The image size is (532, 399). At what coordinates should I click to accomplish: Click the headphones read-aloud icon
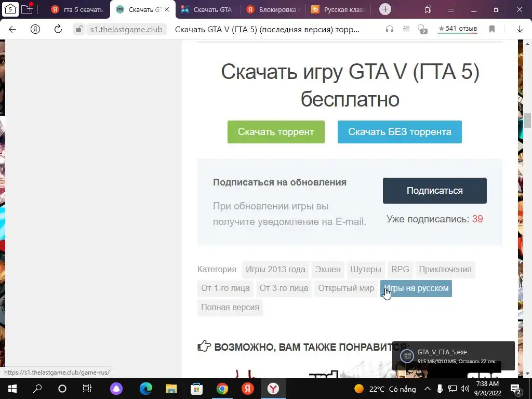click(x=390, y=29)
